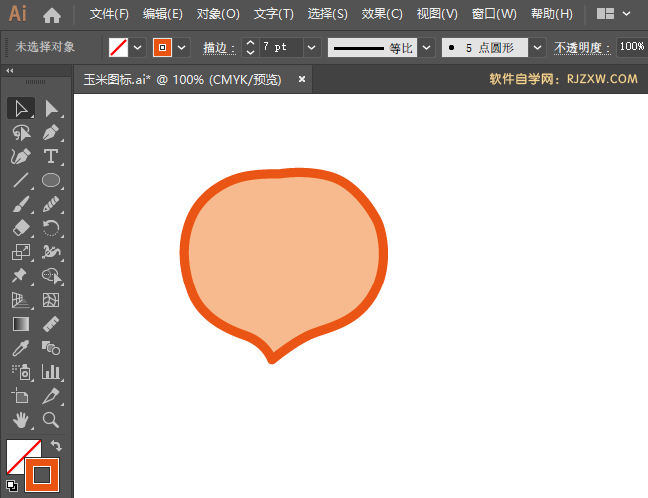Viewport: 648px width, 498px height.
Task: Swap fill and stroke colors arrow
Action: (56, 446)
